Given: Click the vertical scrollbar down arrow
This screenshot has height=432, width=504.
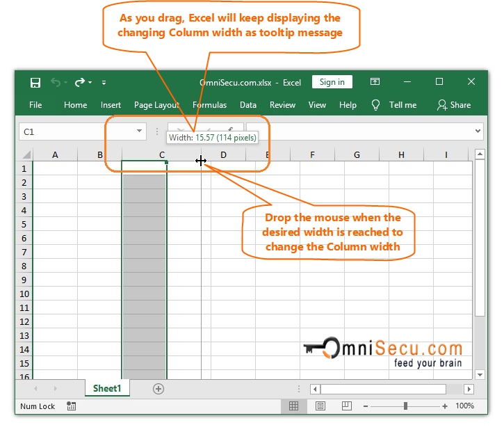Looking at the screenshot, I should point(480,375).
